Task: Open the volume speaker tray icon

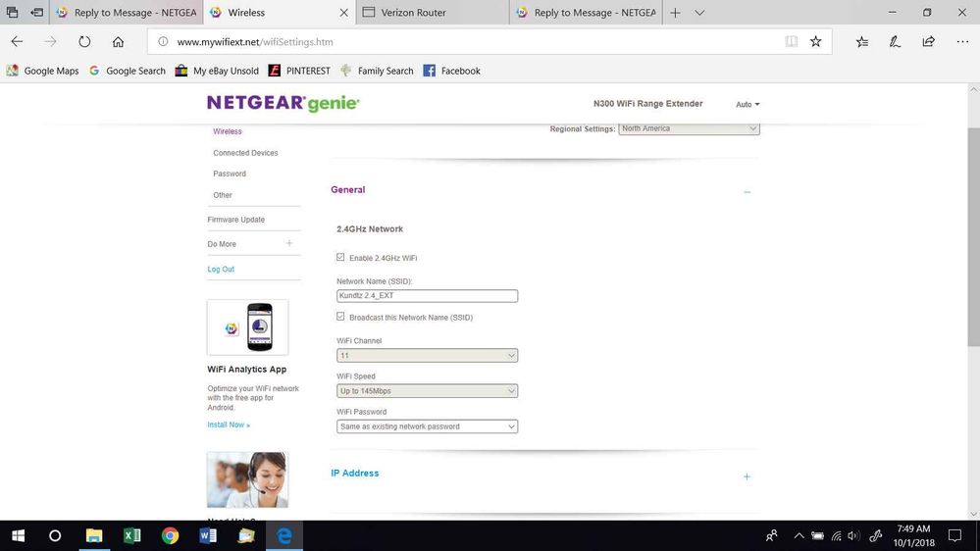Action: (853, 536)
